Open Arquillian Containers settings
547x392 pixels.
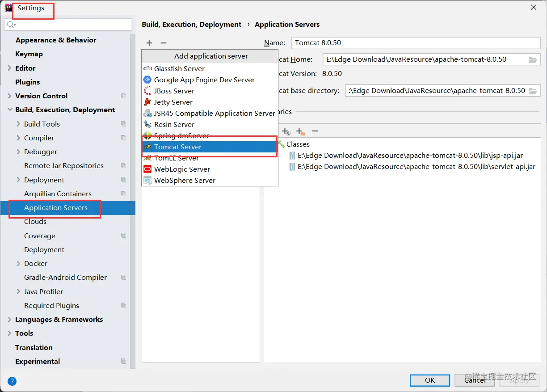coord(58,194)
